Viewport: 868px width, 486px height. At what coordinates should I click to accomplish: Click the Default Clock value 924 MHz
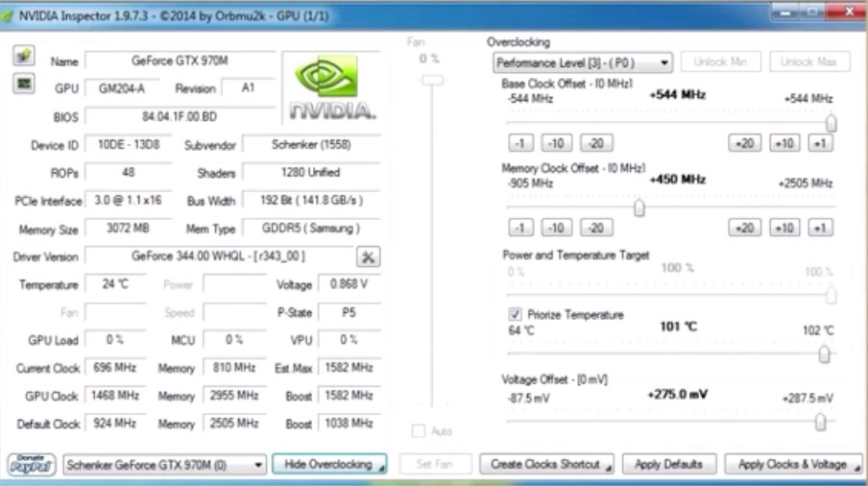coord(115,424)
